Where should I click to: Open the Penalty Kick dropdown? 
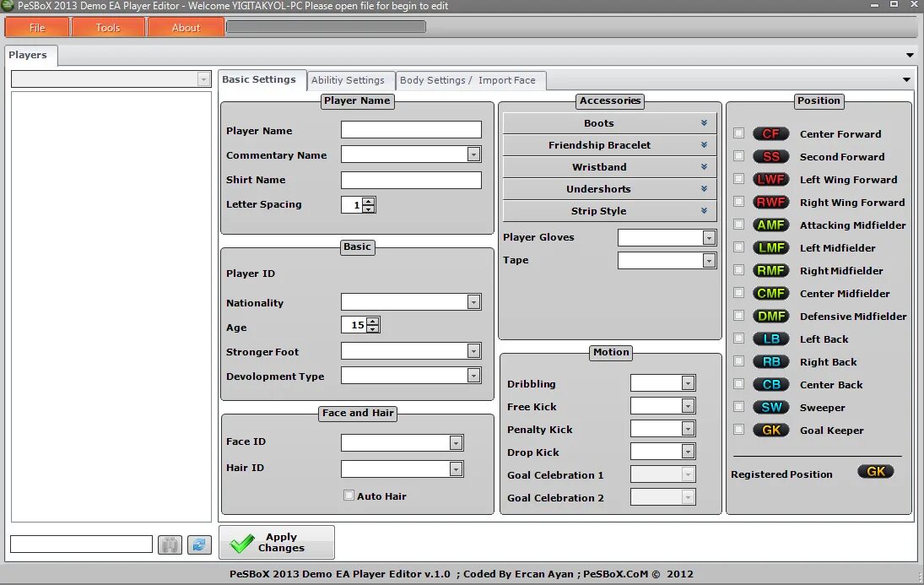click(688, 429)
